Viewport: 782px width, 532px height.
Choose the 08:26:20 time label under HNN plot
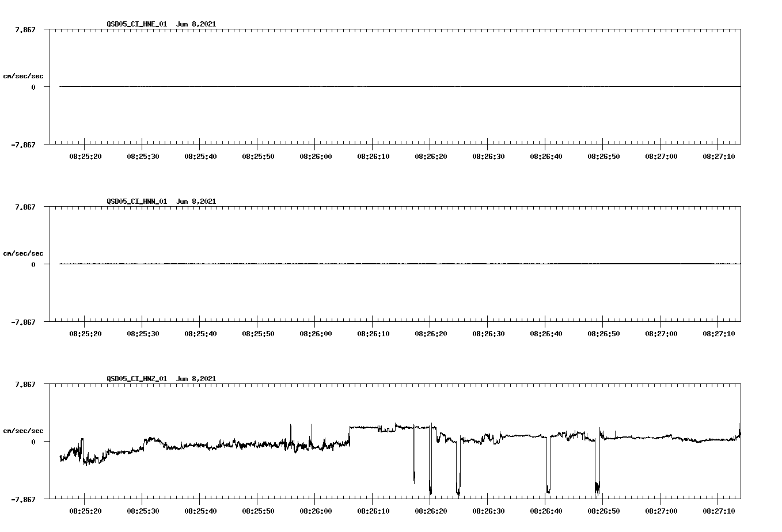click(x=431, y=334)
